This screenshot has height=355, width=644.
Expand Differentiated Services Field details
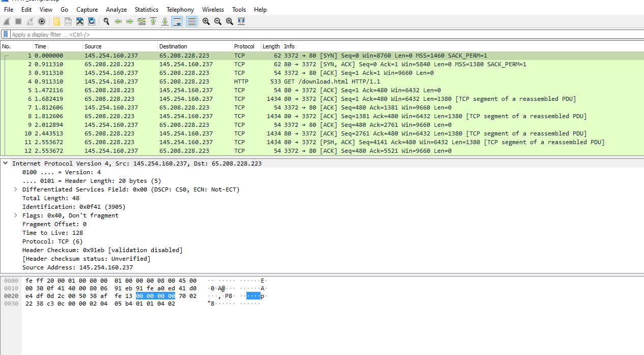point(16,189)
